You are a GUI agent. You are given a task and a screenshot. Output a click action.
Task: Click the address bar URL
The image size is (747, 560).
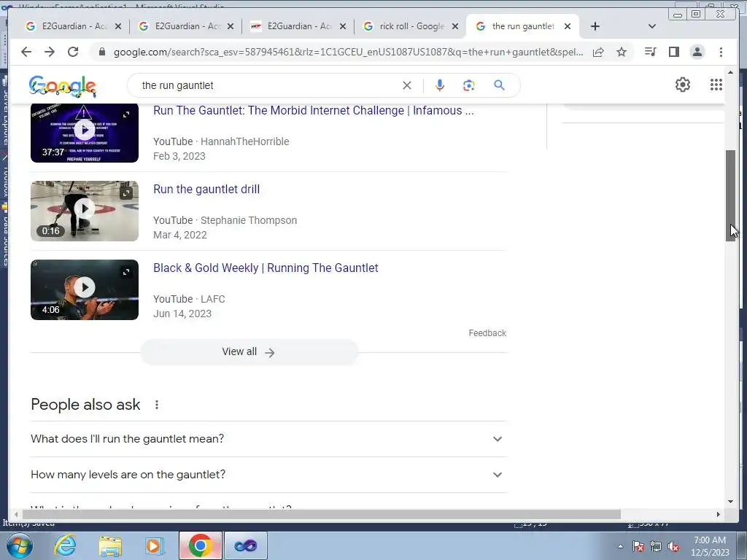[x=348, y=52]
